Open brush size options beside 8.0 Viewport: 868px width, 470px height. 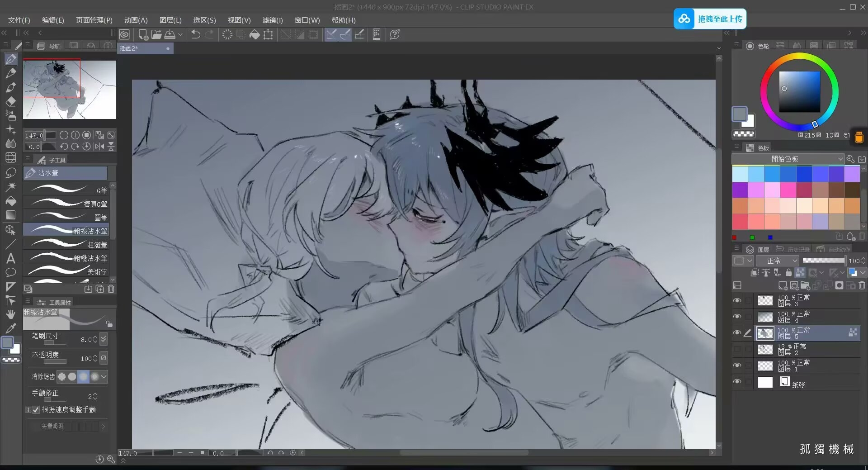tap(104, 339)
